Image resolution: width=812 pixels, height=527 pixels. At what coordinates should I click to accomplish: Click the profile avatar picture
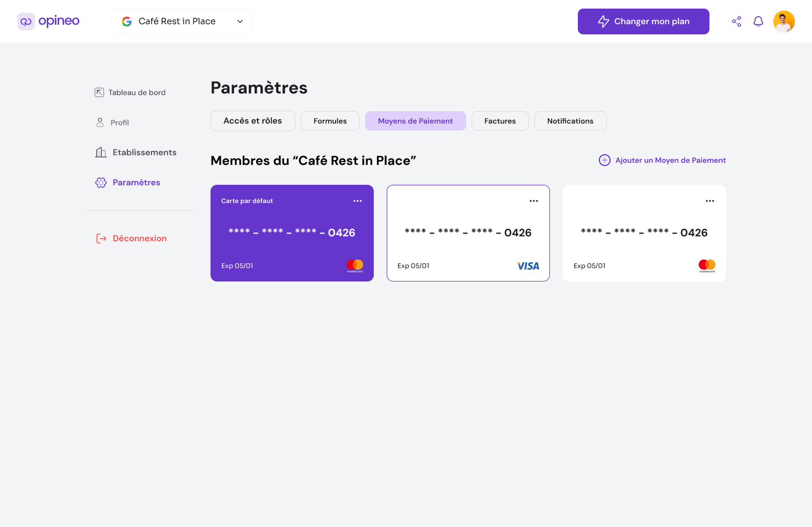click(x=784, y=21)
